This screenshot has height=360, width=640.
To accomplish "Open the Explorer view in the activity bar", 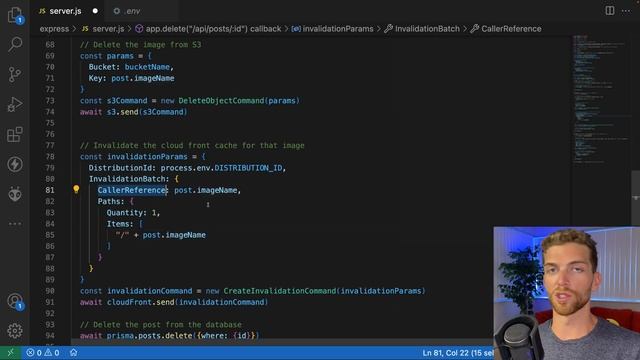I will point(15,15).
